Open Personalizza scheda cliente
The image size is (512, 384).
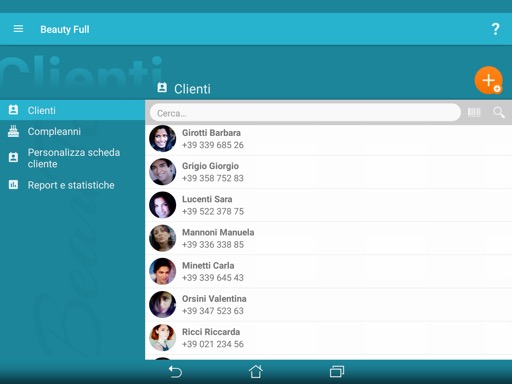point(72,158)
